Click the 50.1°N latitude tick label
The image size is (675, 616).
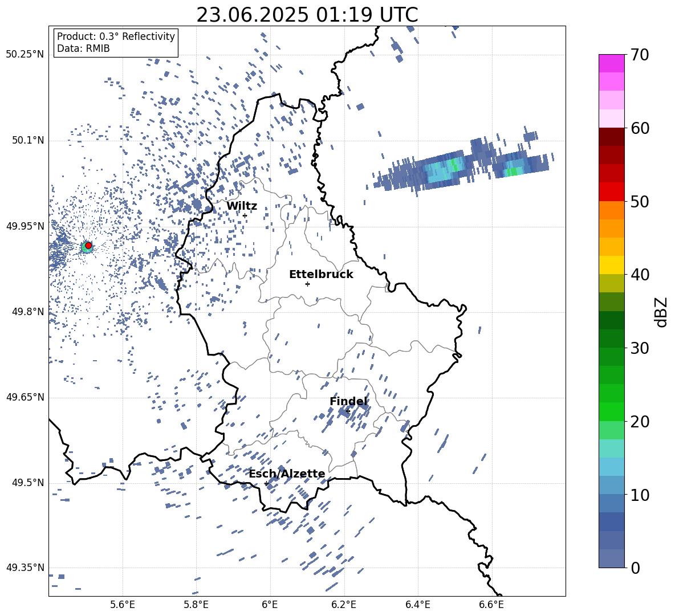pos(29,141)
